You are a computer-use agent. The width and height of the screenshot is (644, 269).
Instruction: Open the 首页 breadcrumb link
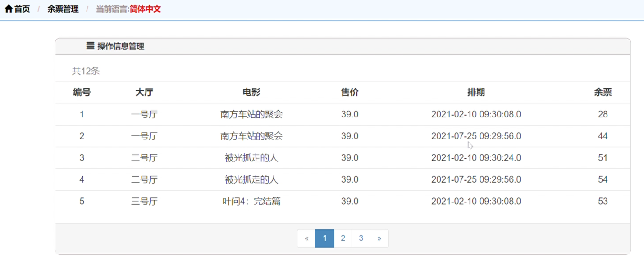pos(22,9)
